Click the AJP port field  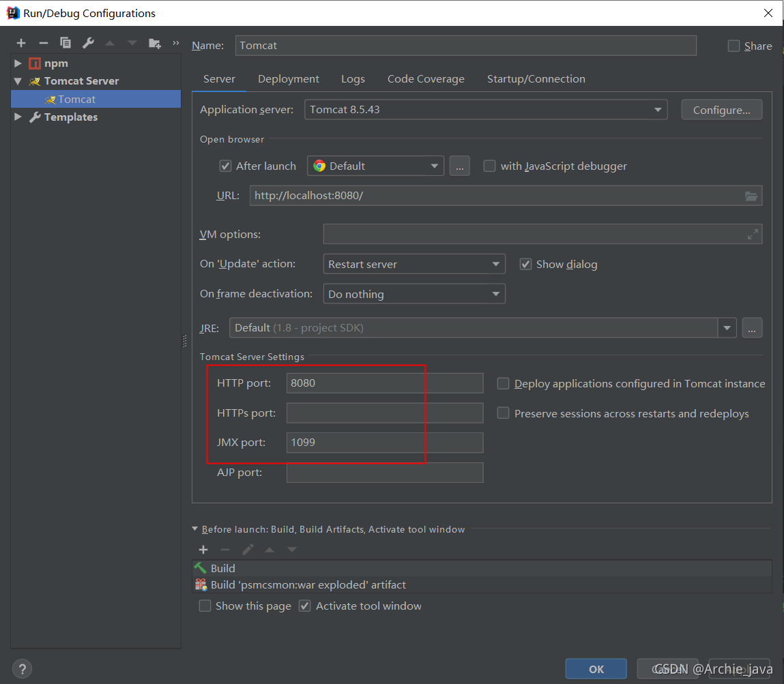point(385,473)
